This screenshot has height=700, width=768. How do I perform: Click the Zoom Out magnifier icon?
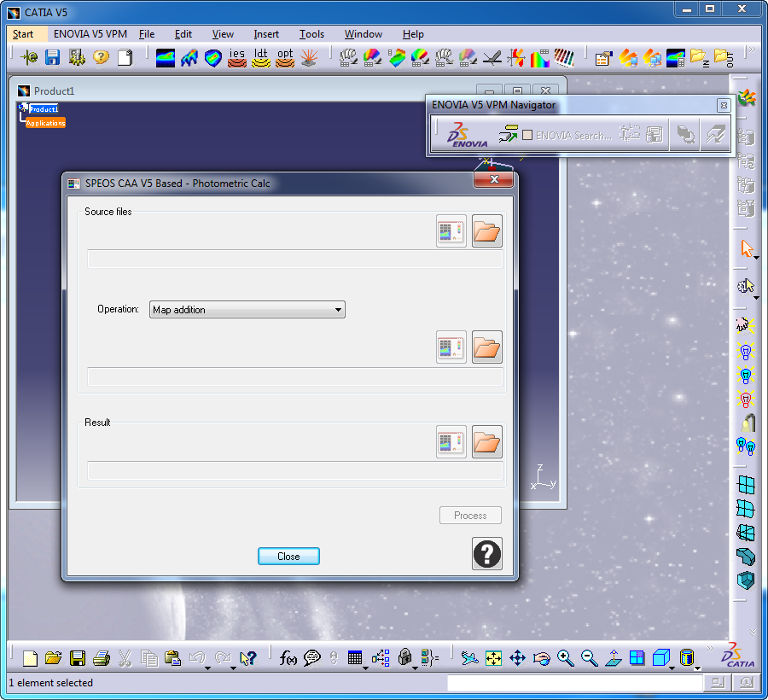pos(589,658)
